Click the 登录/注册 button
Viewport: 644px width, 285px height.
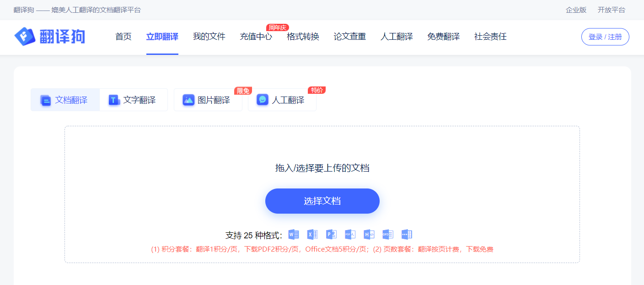[605, 37]
